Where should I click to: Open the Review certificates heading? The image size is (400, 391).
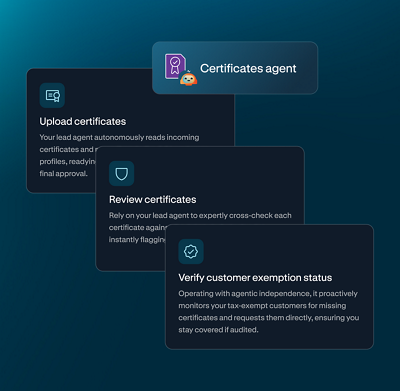[x=153, y=199]
